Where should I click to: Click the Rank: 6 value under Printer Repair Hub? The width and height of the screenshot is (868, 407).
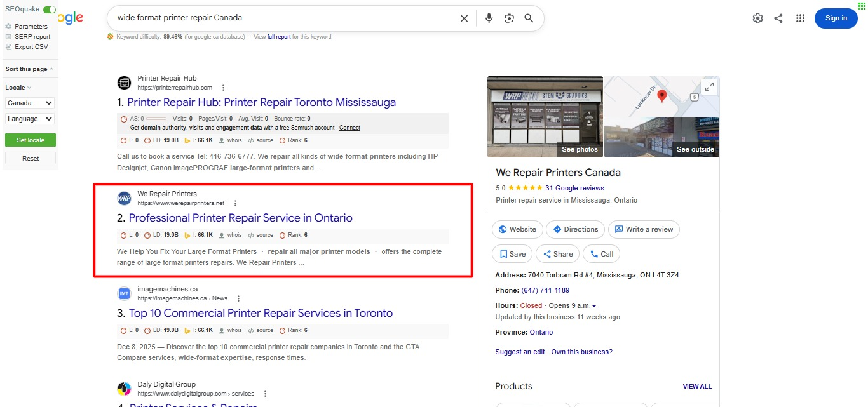[294, 140]
